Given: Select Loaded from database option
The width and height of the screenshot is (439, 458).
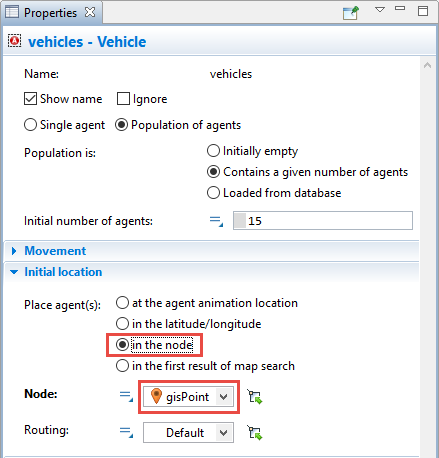Looking at the screenshot, I should pyautogui.click(x=213, y=193).
